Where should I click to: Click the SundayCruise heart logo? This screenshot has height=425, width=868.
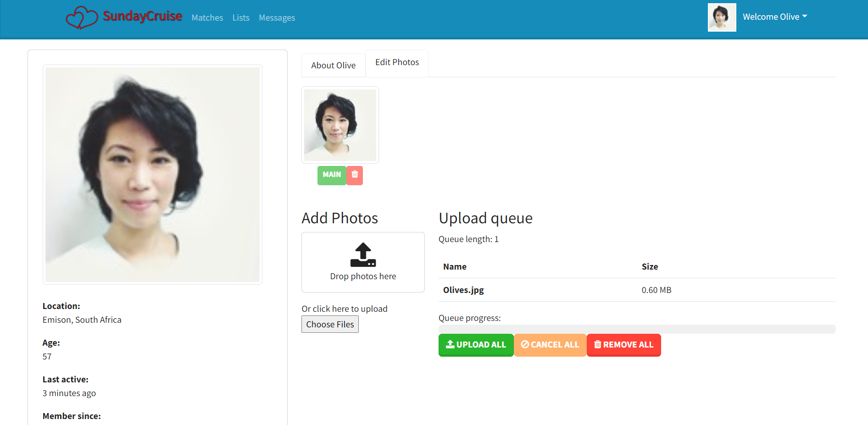coord(82,17)
